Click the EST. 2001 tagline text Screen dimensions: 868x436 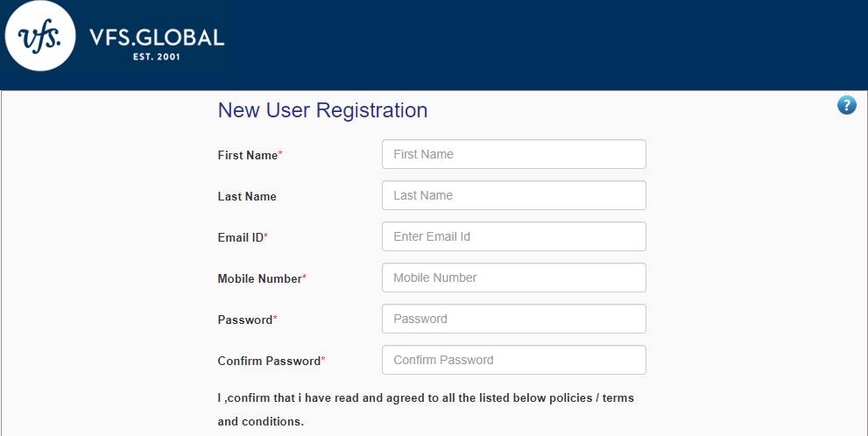pos(157,56)
